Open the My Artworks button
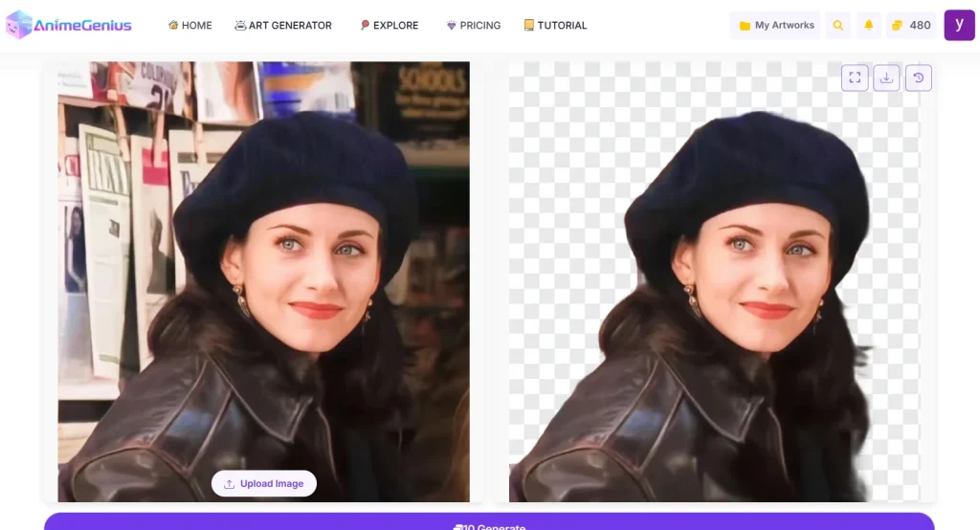Screen dimensions: 980x530 click(776, 26)
